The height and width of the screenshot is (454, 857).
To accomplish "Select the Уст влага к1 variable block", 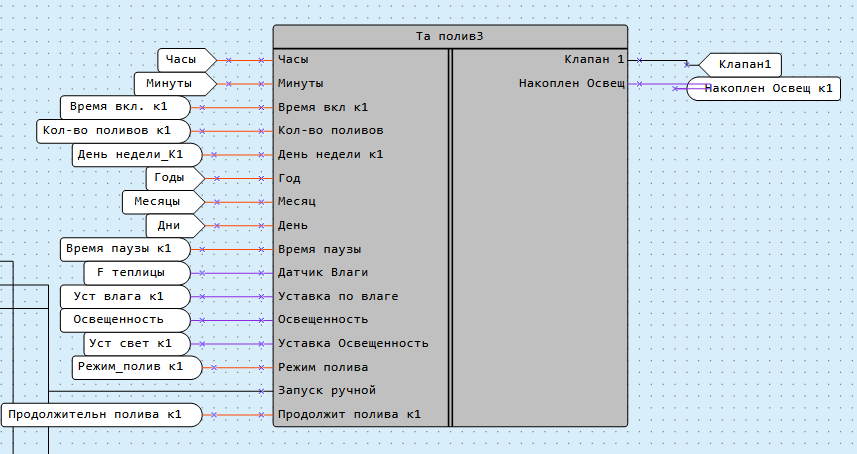I will 125,297.
